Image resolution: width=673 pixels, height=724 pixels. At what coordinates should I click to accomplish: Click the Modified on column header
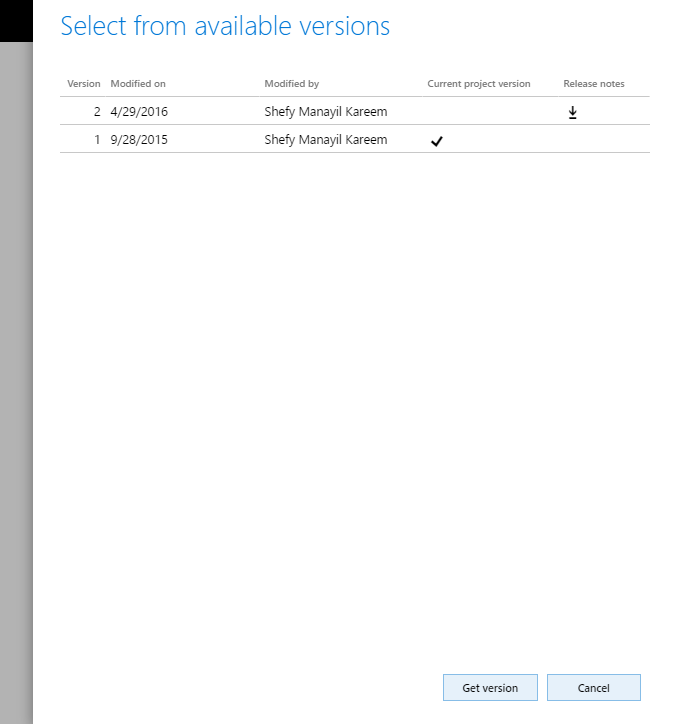(138, 84)
